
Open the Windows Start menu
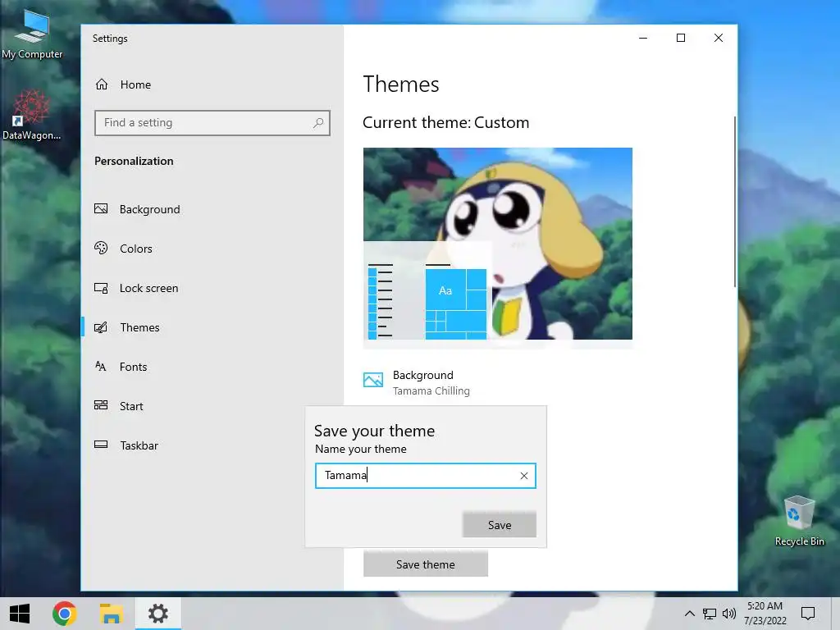pyautogui.click(x=20, y=614)
